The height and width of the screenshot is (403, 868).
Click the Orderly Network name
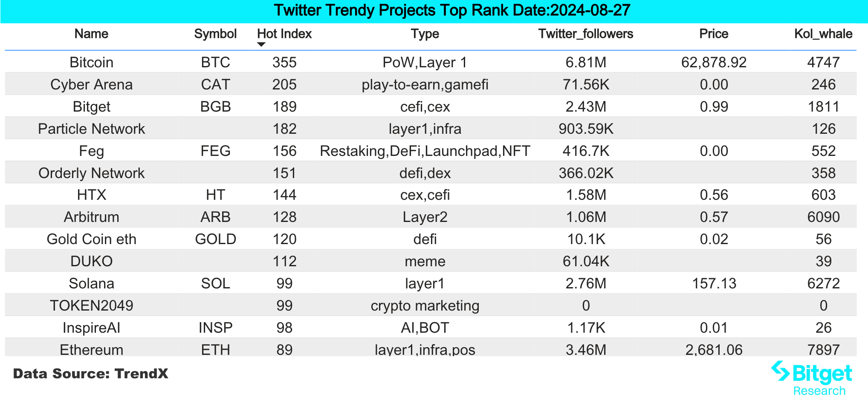tap(91, 173)
